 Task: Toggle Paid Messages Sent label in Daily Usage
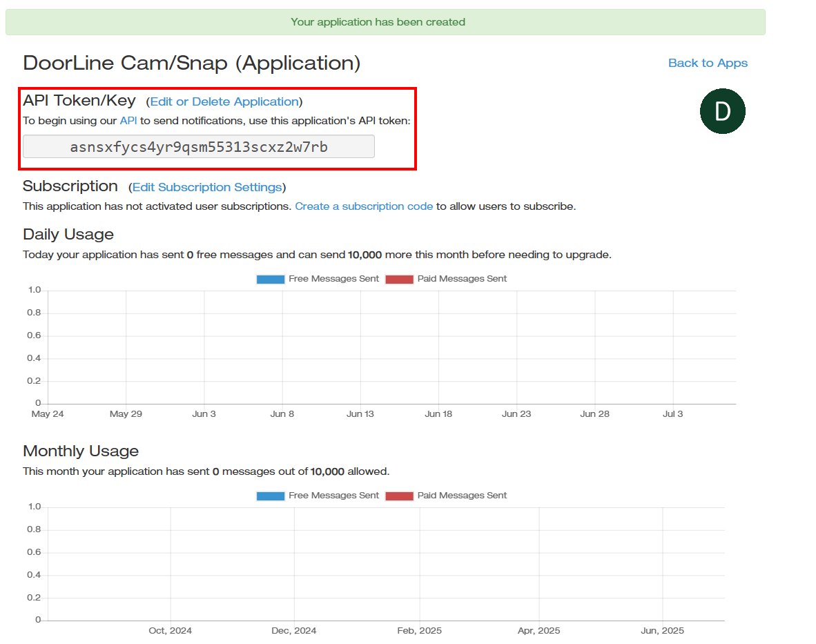click(x=462, y=279)
